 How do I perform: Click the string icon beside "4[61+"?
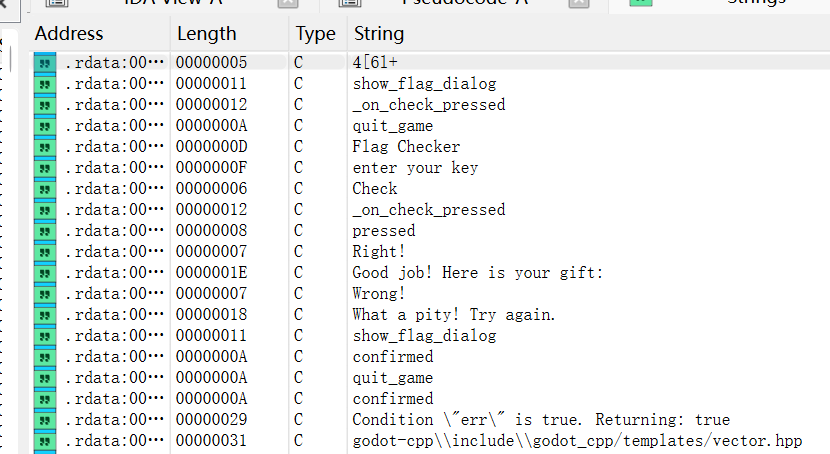click(x=45, y=63)
